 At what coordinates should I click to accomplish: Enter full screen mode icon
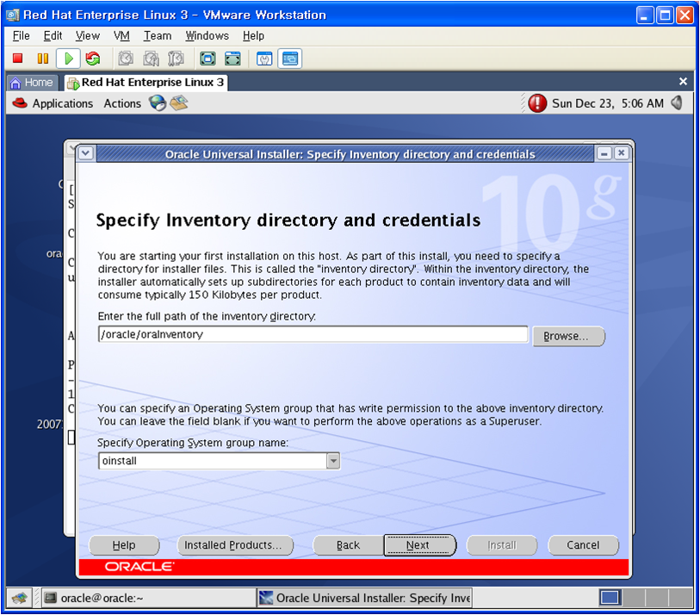tap(208, 59)
